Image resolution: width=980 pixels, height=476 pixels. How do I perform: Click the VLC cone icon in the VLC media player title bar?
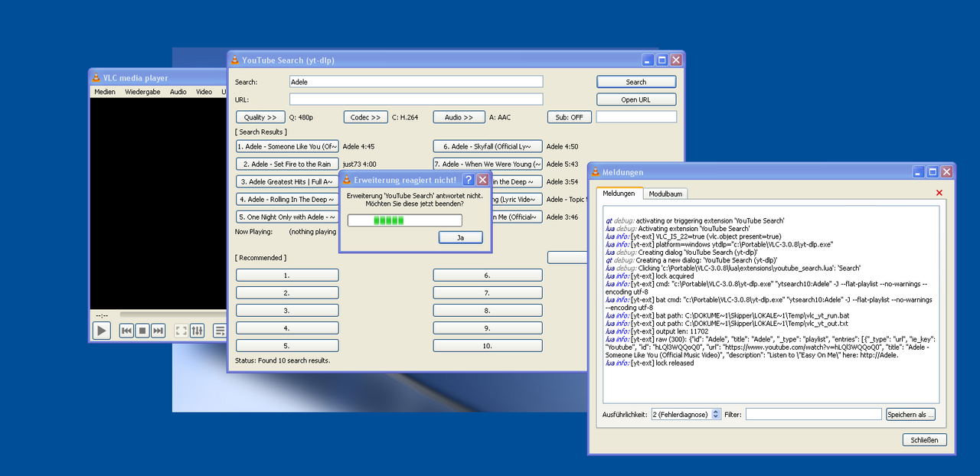click(96, 77)
